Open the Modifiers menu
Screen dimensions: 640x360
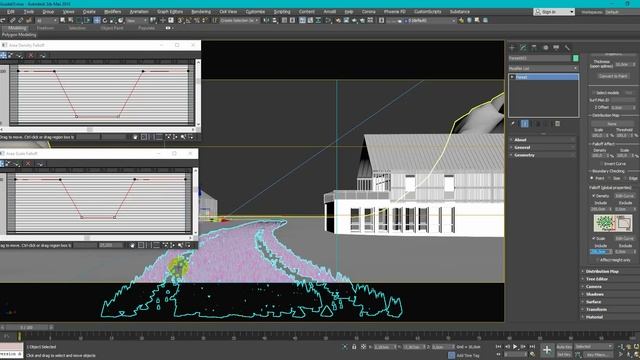[113, 12]
